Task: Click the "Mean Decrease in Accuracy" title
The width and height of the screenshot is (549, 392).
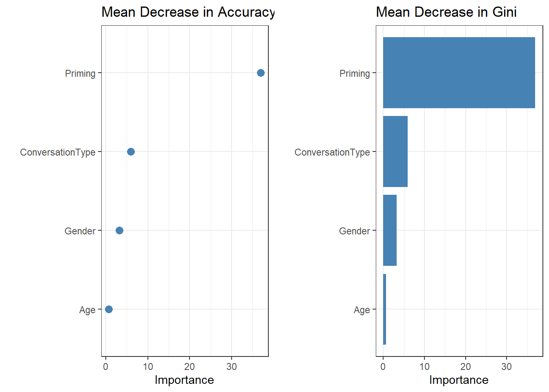Action: tap(188, 12)
